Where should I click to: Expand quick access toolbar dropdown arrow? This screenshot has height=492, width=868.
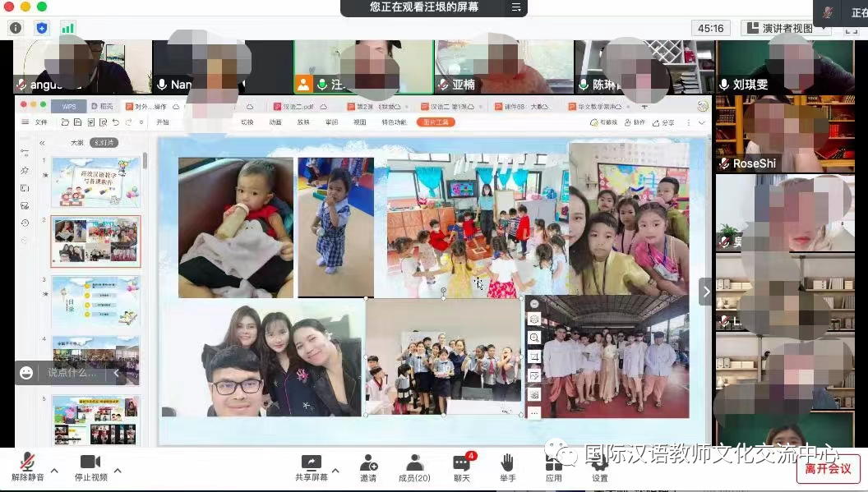click(141, 122)
